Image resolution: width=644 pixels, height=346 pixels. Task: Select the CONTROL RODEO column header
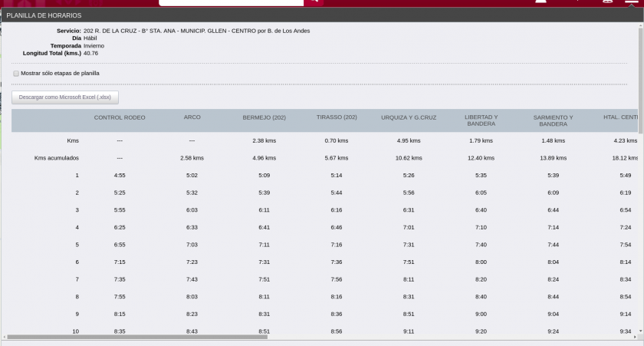pos(120,117)
